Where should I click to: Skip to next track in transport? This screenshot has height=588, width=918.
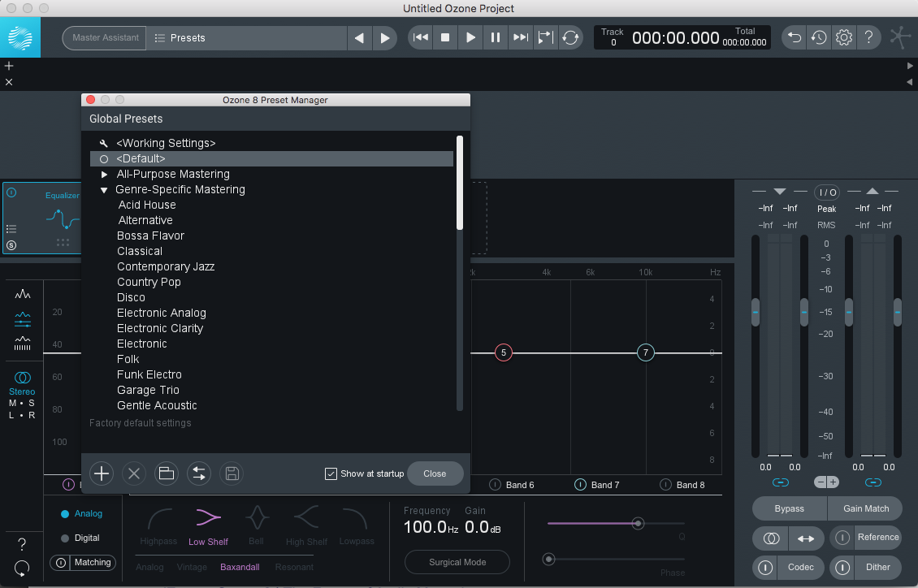click(x=521, y=37)
